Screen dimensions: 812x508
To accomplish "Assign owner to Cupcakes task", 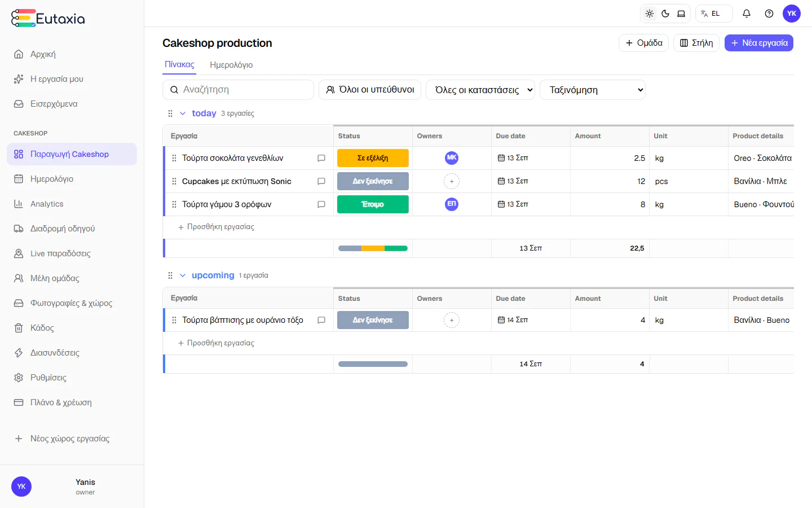I will [452, 181].
